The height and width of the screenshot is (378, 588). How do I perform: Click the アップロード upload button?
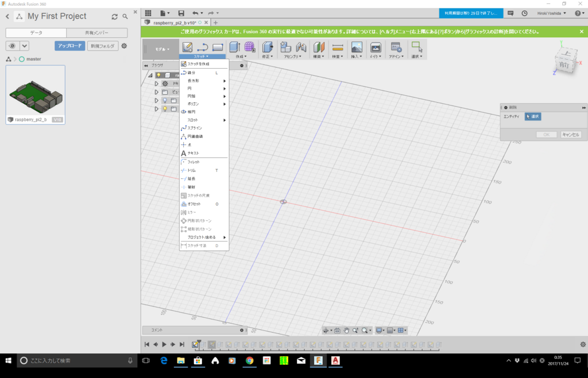coord(69,46)
